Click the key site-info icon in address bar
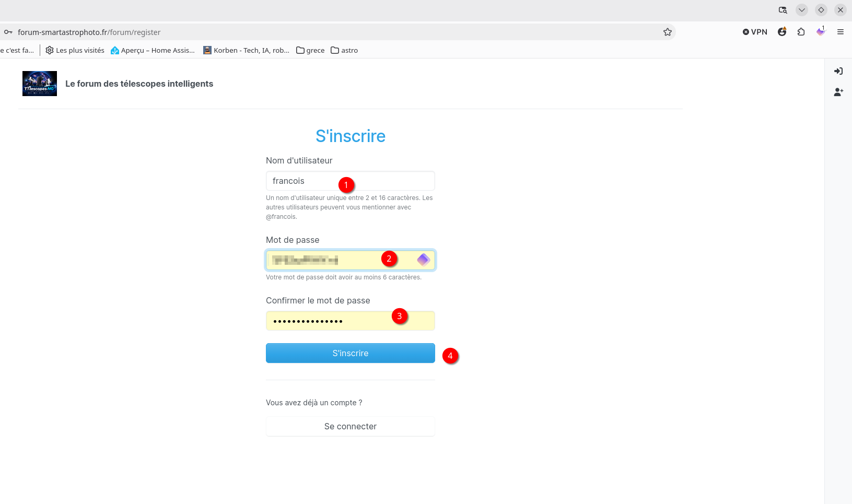 tap(8, 32)
